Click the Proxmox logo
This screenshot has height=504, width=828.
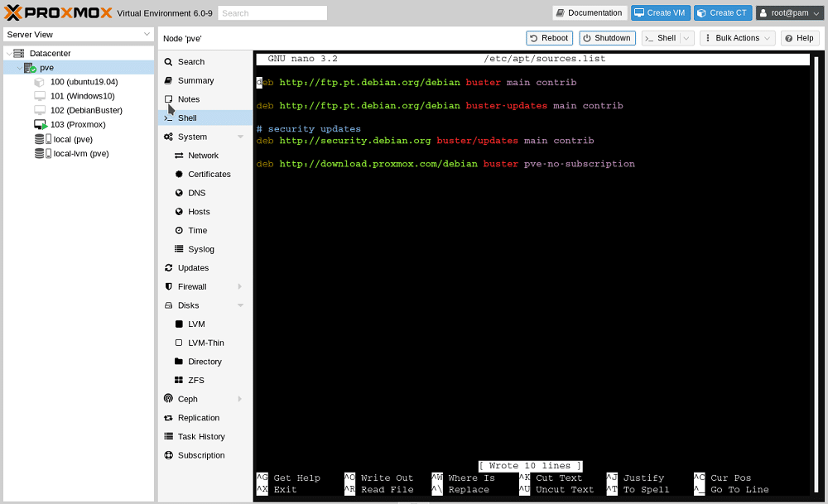(x=58, y=12)
